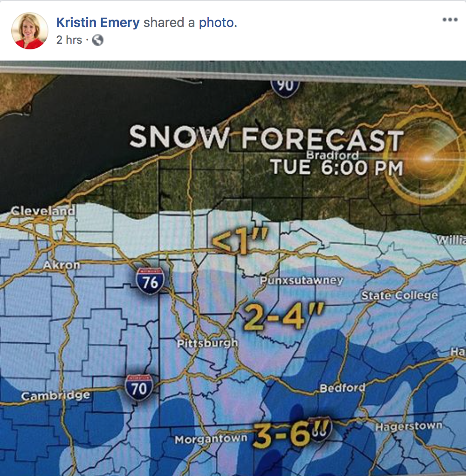This screenshot has width=466, height=476.
Task: Click the Interstate 70 shield icon
Action: point(138,387)
